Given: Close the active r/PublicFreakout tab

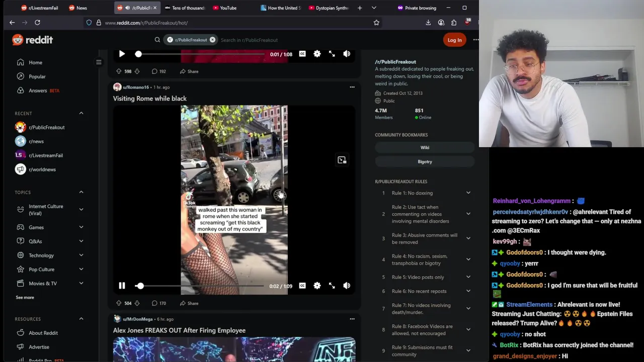Looking at the screenshot, I should pyautogui.click(x=154, y=8).
